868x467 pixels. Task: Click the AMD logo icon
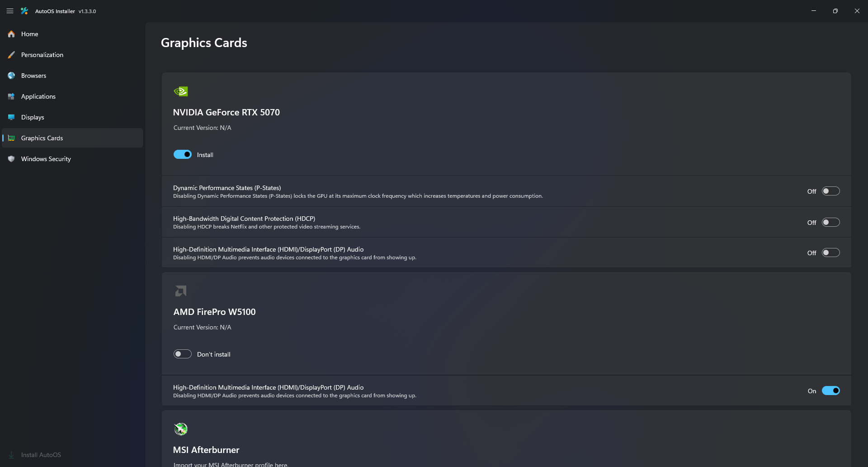point(181,291)
